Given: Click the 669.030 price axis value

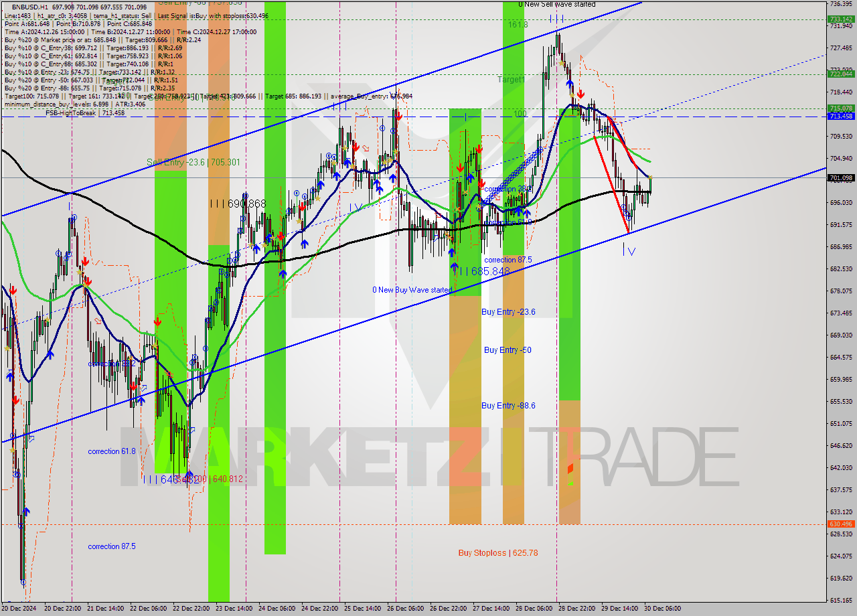Looking at the screenshot, I should pyautogui.click(x=841, y=335).
